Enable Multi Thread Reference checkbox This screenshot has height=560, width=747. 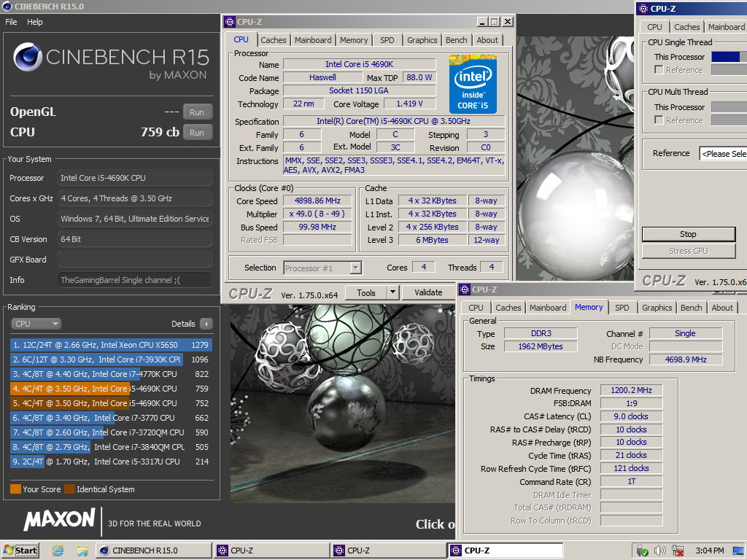(659, 120)
